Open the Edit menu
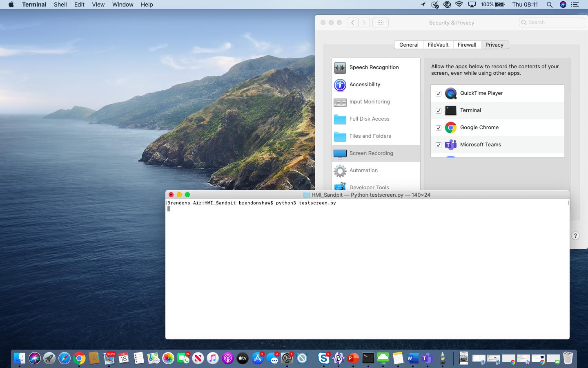Viewport: 588px width, 368px height. tap(79, 4)
